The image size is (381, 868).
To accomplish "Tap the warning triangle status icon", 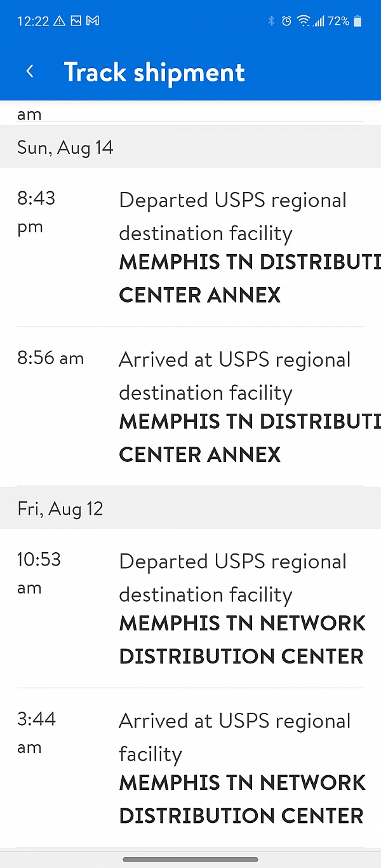I will tap(60, 21).
